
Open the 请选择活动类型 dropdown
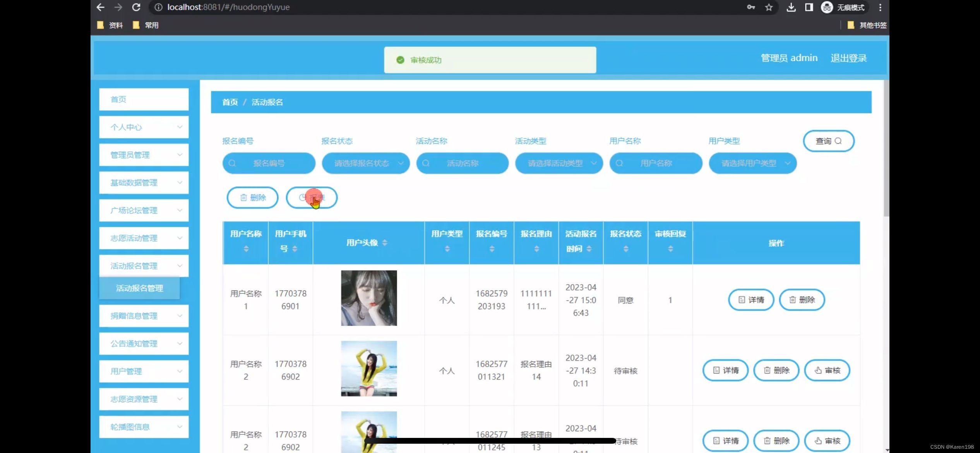click(559, 163)
